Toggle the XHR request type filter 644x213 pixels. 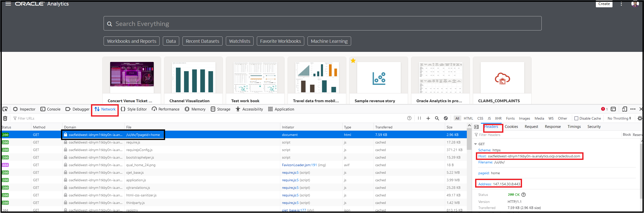click(x=498, y=118)
